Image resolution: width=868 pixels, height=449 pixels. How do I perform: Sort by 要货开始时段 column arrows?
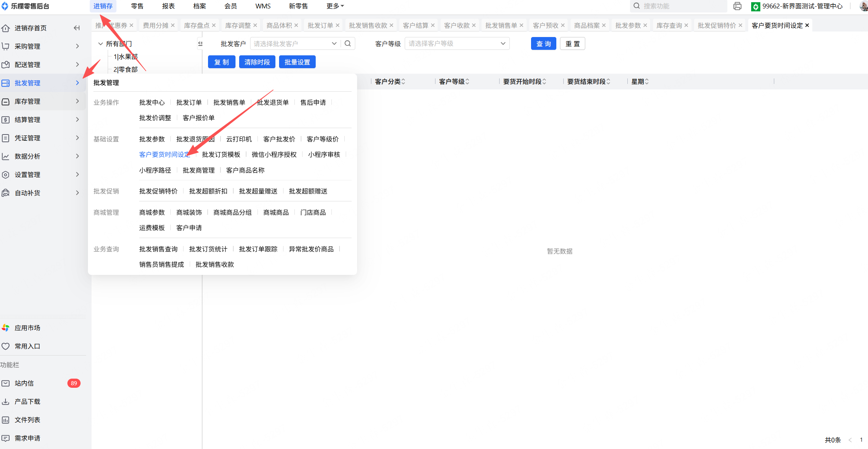click(544, 81)
